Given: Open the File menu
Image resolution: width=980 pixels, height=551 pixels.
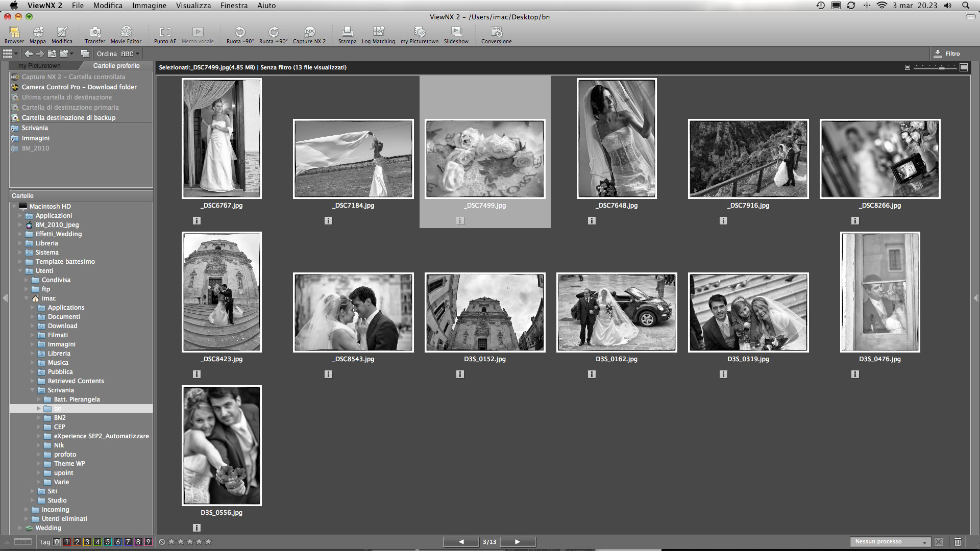Looking at the screenshot, I should (78, 5).
